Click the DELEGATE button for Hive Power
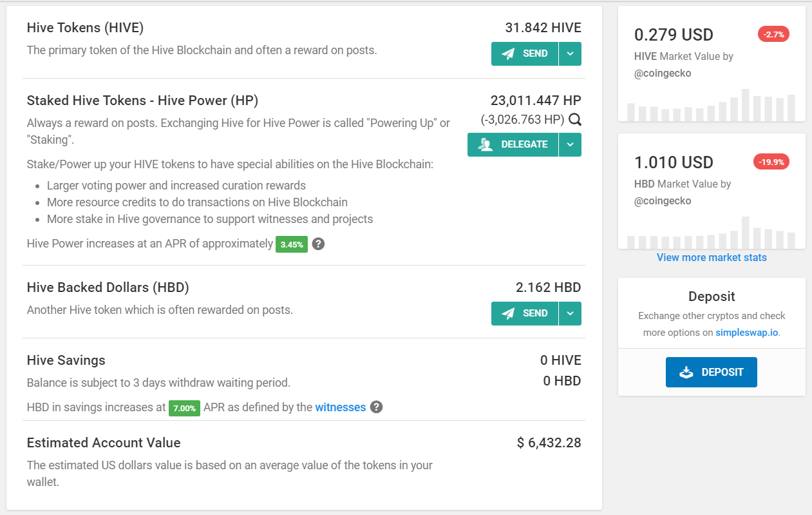The height and width of the screenshot is (515, 812). click(x=513, y=145)
